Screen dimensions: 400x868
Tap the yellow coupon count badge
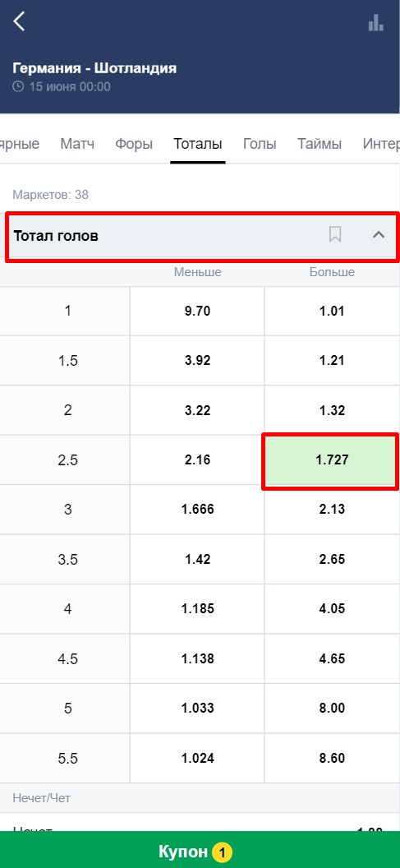point(222,852)
